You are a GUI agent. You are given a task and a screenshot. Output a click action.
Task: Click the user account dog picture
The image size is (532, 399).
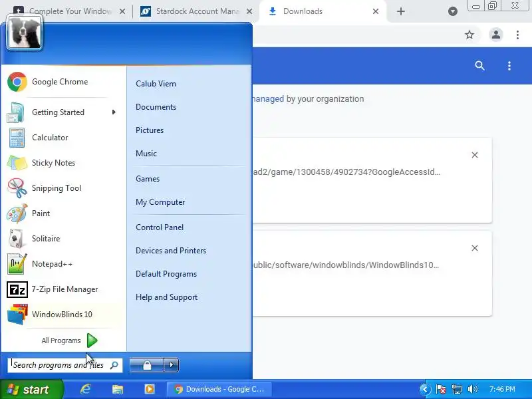pyautogui.click(x=25, y=33)
